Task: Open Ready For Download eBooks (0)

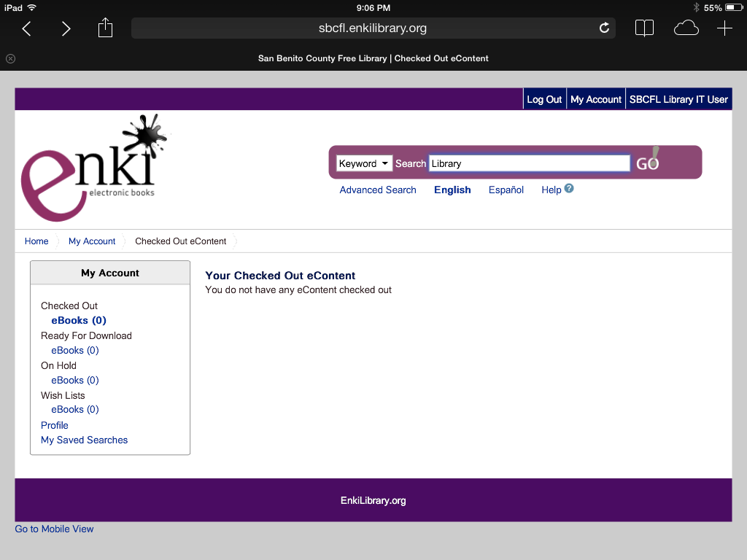Action: (x=75, y=350)
